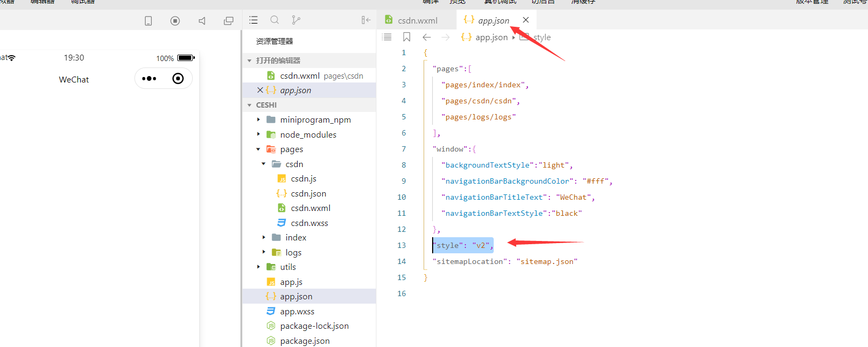868x347 pixels.
Task: Toggle the simulator sound speaker icon
Action: 202,21
